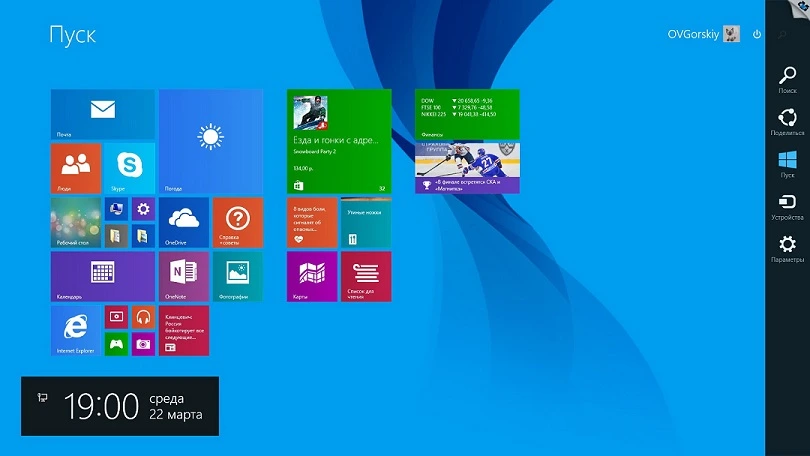Click the Поиск search charm
This screenshot has height=456, width=810.
[x=787, y=80]
